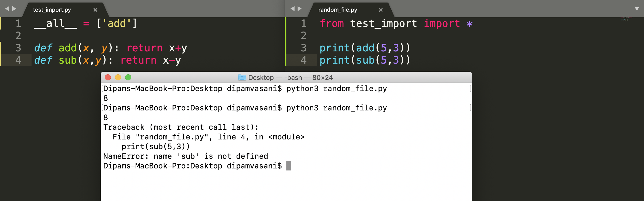
Task: Click the second python3 random_file.py command
Action: pos(336,108)
